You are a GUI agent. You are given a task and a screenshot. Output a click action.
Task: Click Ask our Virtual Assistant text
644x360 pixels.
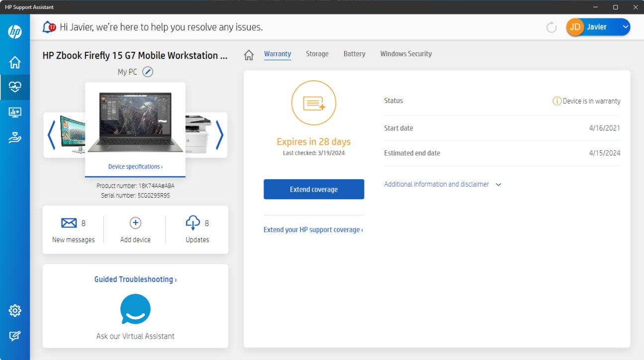pyautogui.click(x=135, y=336)
